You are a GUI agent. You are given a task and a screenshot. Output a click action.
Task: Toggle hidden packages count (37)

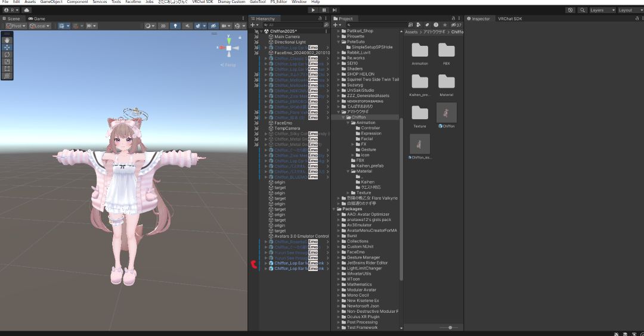coord(456,25)
